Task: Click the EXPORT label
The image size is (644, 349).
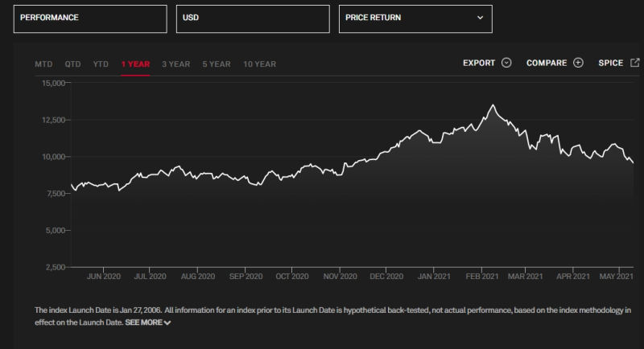Action: pos(479,63)
